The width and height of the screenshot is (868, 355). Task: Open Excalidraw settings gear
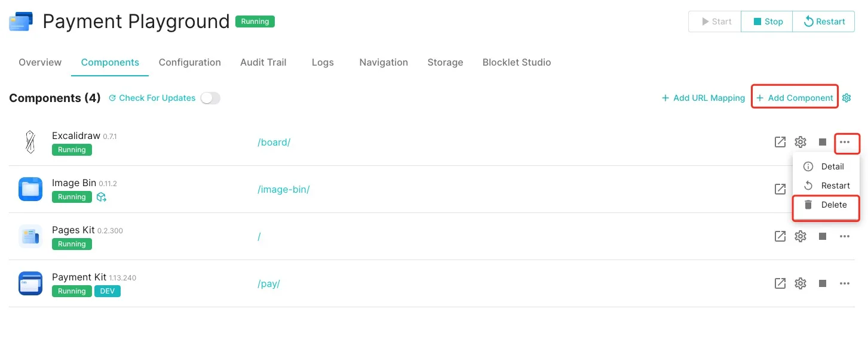tap(800, 142)
